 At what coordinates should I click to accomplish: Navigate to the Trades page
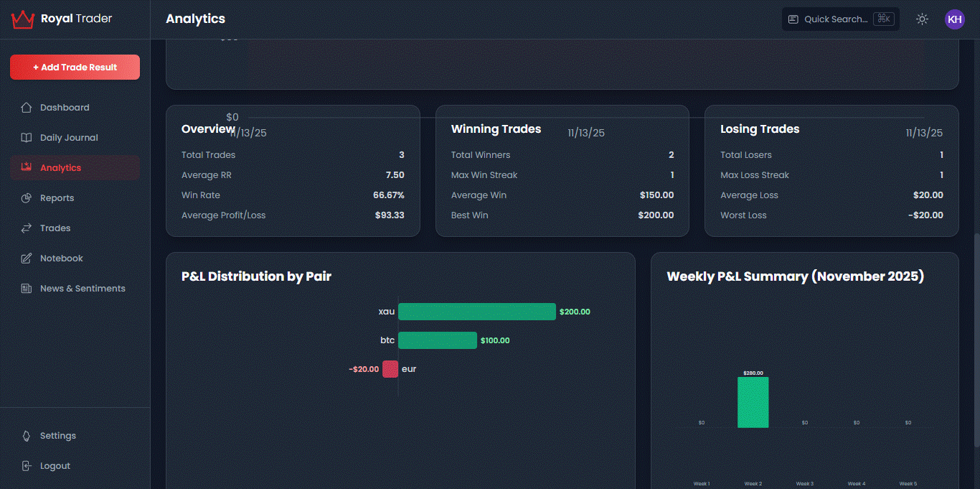point(54,228)
